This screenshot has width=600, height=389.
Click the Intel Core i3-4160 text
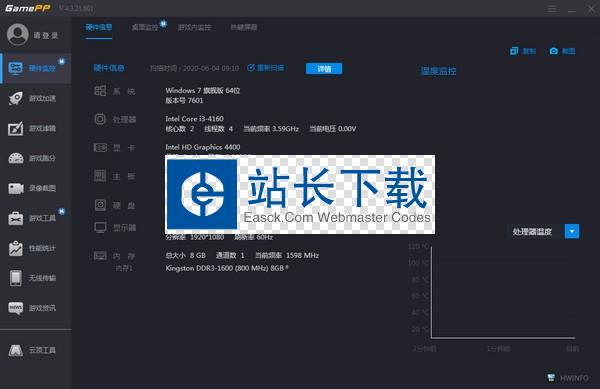[x=194, y=119]
